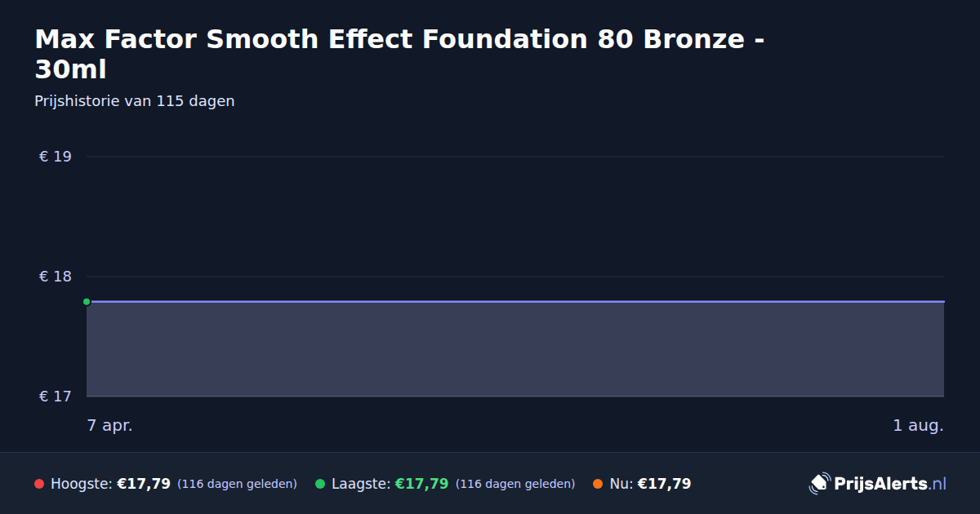The width and height of the screenshot is (980, 514).
Task: Click the green Laagste indicator dot
Action: tap(320, 484)
